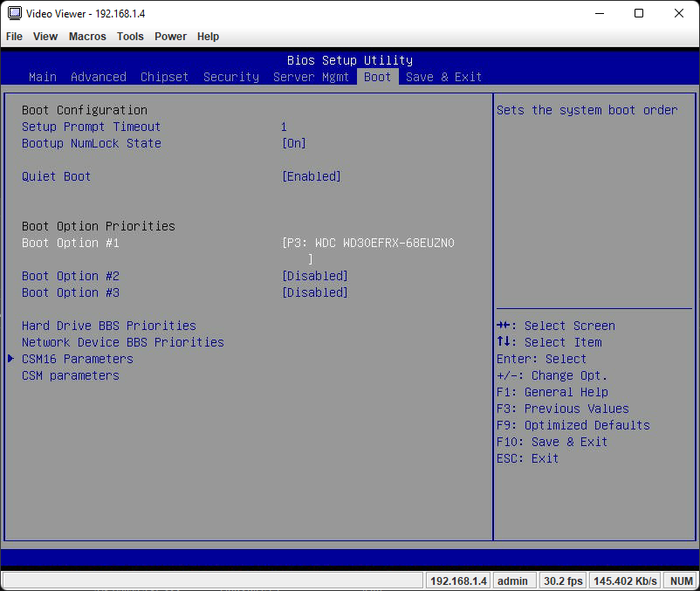Image resolution: width=700 pixels, height=591 pixels.
Task: Click the Select Screen key hint
Action: [x=556, y=326]
